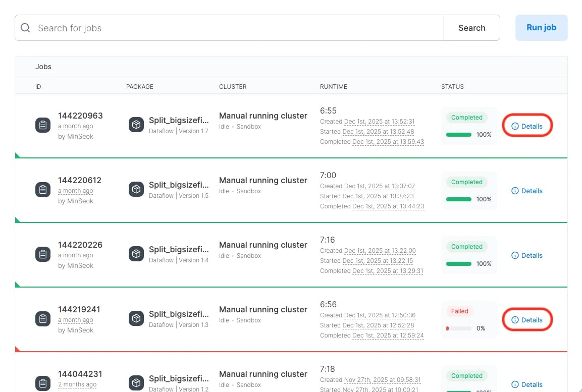Image resolution: width=582 pixels, height=392 pixels.
Task: Click Manual running cluster for job 144220963
Action: pos(263,116)
